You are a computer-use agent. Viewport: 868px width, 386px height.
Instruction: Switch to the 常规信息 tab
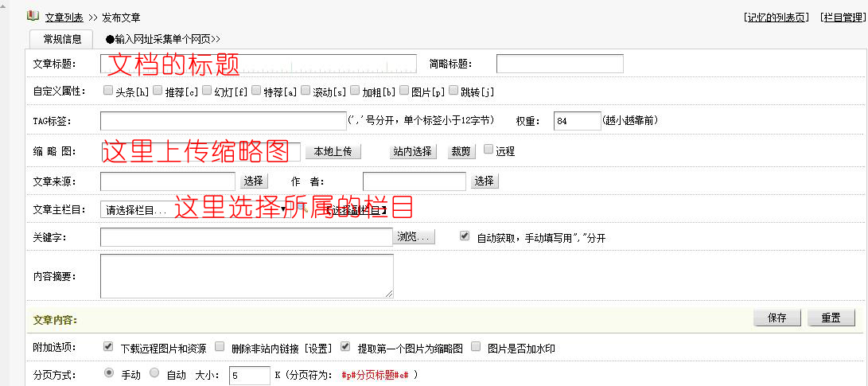(x=63, y=39)
